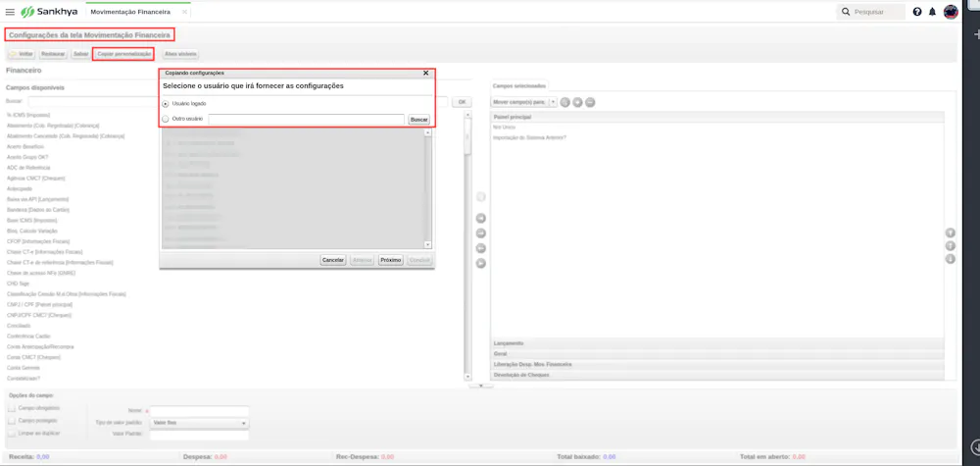This screenshot has width=980, height=466.
Task: Select the Usuário logado radio option
Action: 165,103
